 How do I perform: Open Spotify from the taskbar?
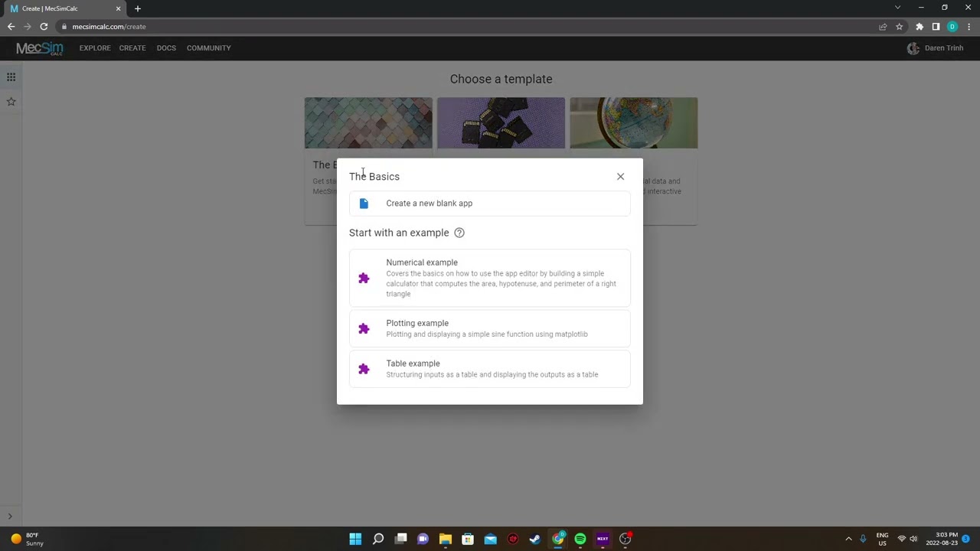(580, 539)
